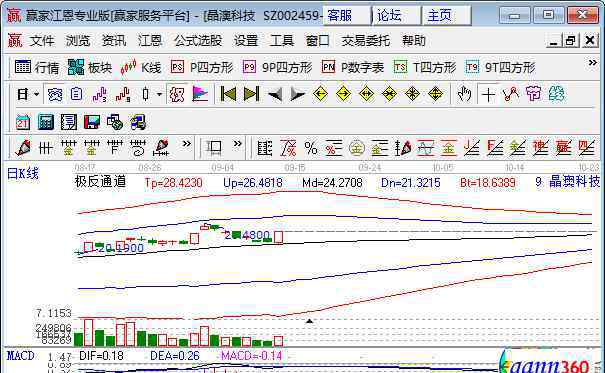Toggle the crosshair cursor tool
Viewport: 605px width, 373px height.
488,94
